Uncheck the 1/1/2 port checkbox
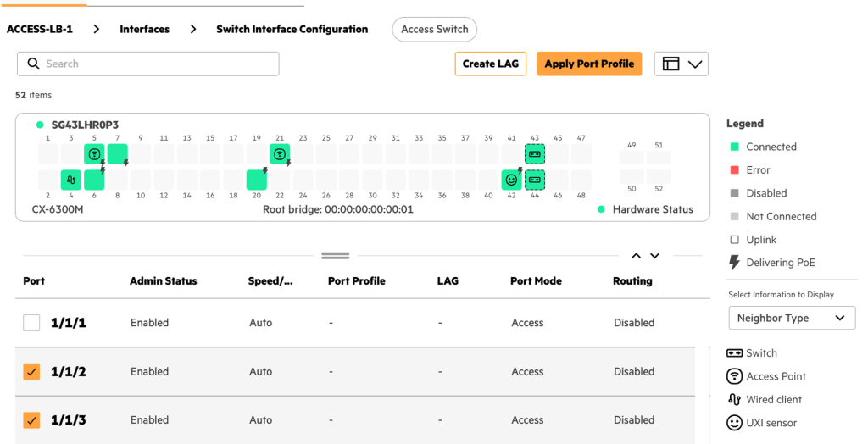The image size is (868, 444). click(31, 371)
